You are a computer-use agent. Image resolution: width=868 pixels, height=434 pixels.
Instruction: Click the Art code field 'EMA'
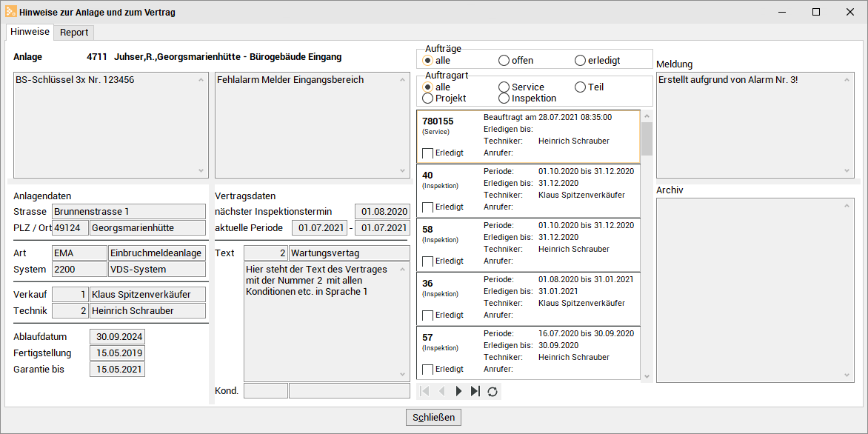pos(79,253)
